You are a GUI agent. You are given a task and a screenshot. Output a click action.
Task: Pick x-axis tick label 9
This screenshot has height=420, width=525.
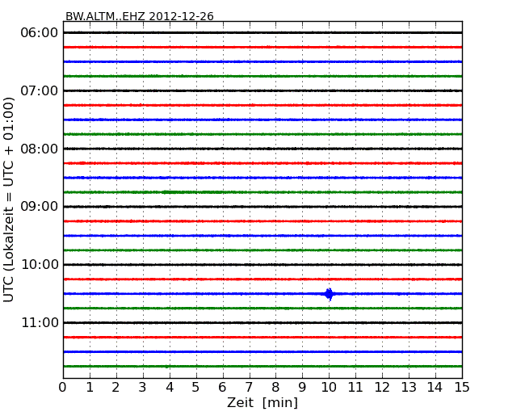pos(302,388)
